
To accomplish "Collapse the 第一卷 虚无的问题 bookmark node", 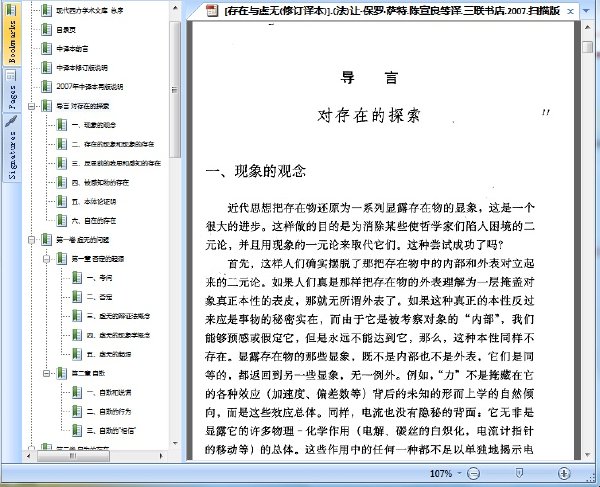I will (32, 240).
